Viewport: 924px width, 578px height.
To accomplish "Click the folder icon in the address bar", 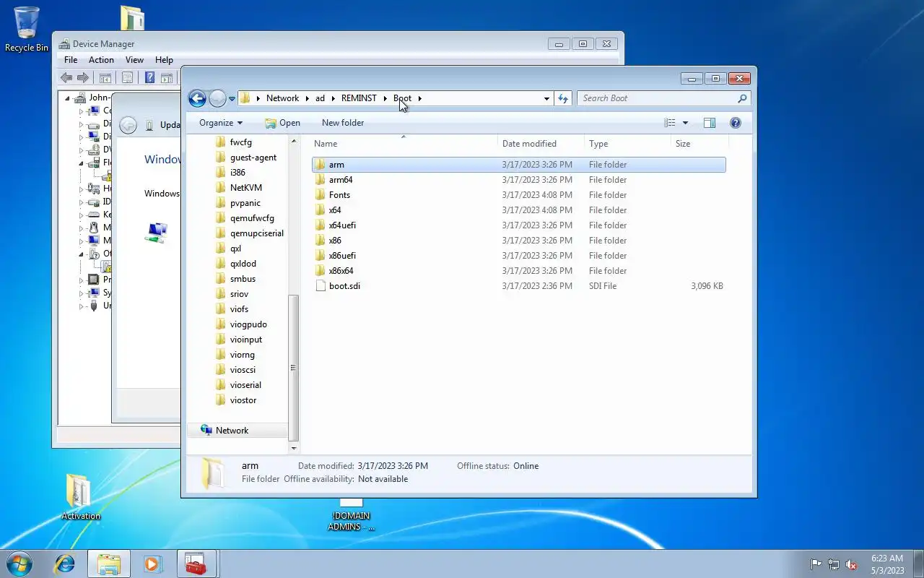I will point(245,98).
